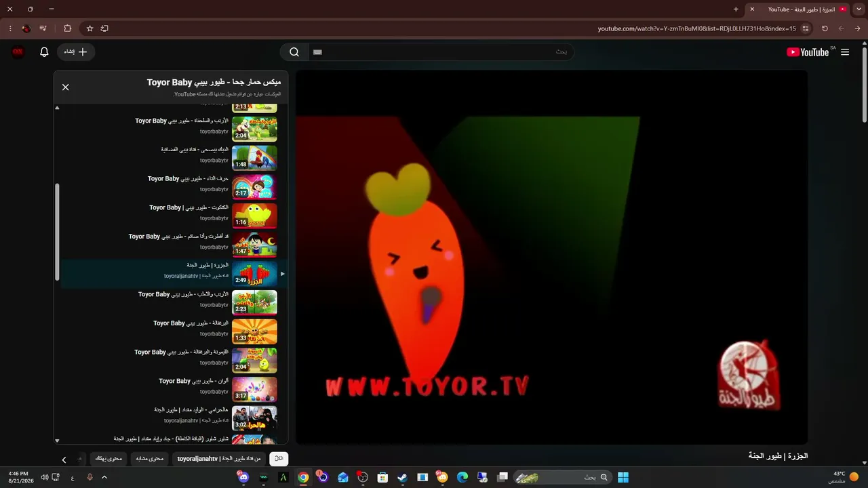Play the 1:48 rooster video thumbnail
This screenshot has width=868, height=488.
[254, 158]
